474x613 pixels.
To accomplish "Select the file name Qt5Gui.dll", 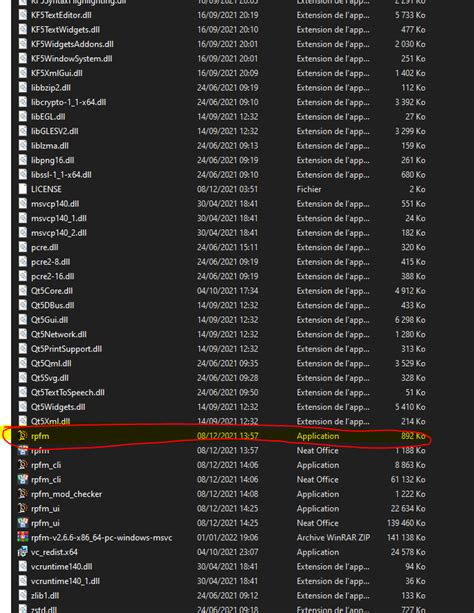I will [x=49, y=320].
